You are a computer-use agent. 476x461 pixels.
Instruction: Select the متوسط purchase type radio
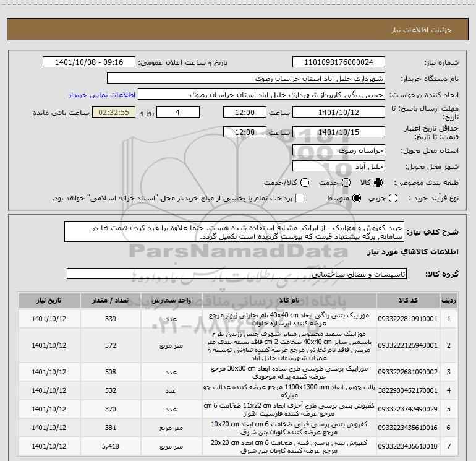pyautogui.click(x=357, y=198)
